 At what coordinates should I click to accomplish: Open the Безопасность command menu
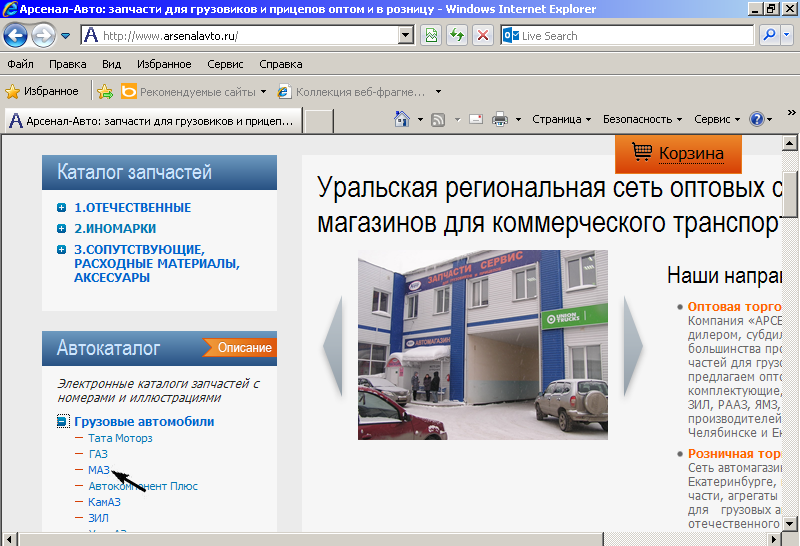click(x=642, y=119)
